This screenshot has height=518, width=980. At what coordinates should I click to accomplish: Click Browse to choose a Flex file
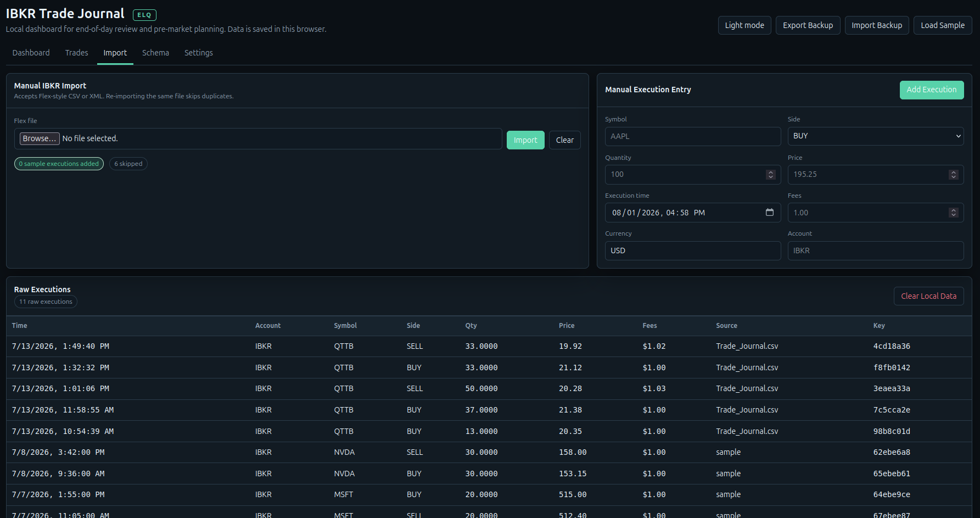(40, 138)
